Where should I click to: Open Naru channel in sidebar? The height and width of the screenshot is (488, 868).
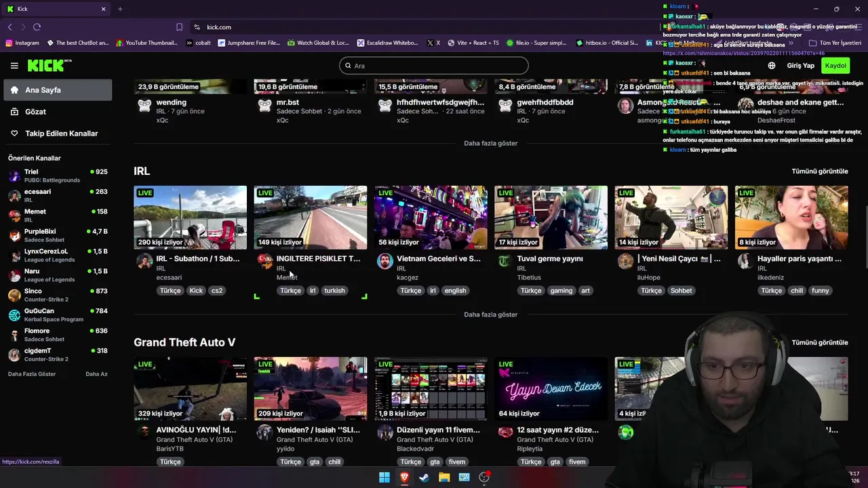[x=58, y=275]
